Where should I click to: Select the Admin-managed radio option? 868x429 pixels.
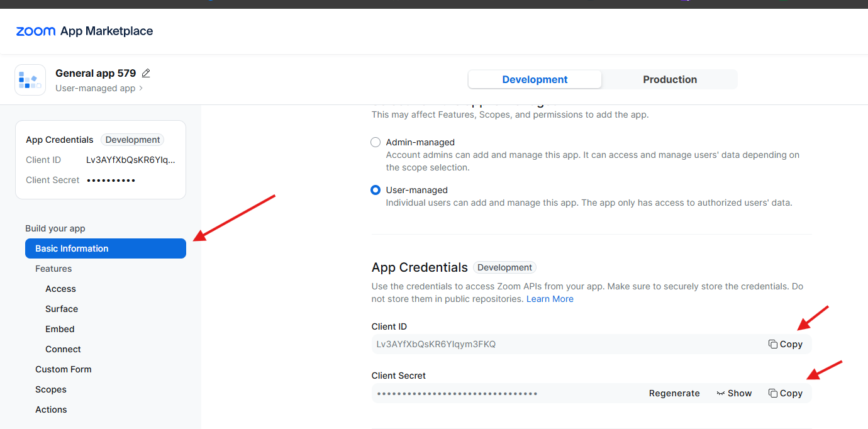(376, 142)
